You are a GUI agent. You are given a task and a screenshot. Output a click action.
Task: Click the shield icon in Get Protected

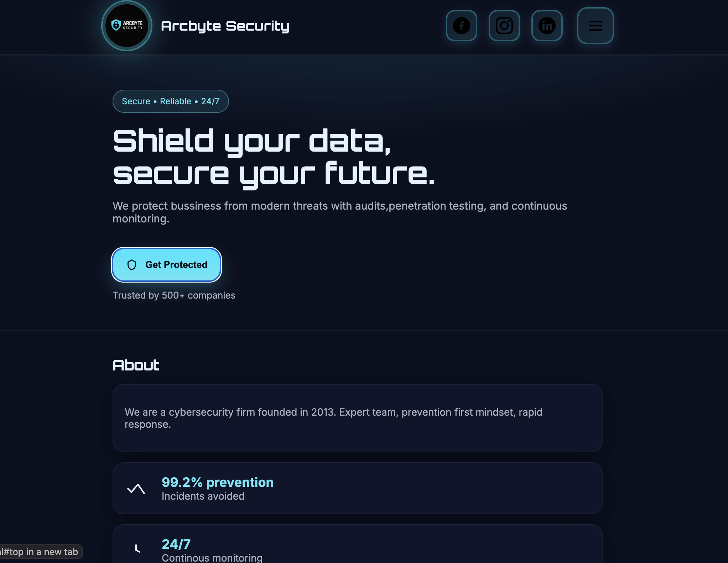(x=132, y=265)
